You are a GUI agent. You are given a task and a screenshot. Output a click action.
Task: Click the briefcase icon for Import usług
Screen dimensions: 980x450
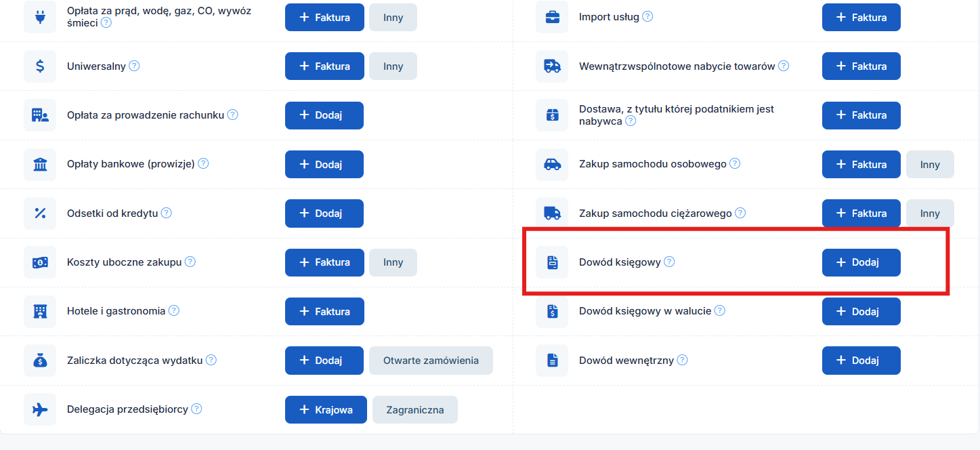point(552,17)
